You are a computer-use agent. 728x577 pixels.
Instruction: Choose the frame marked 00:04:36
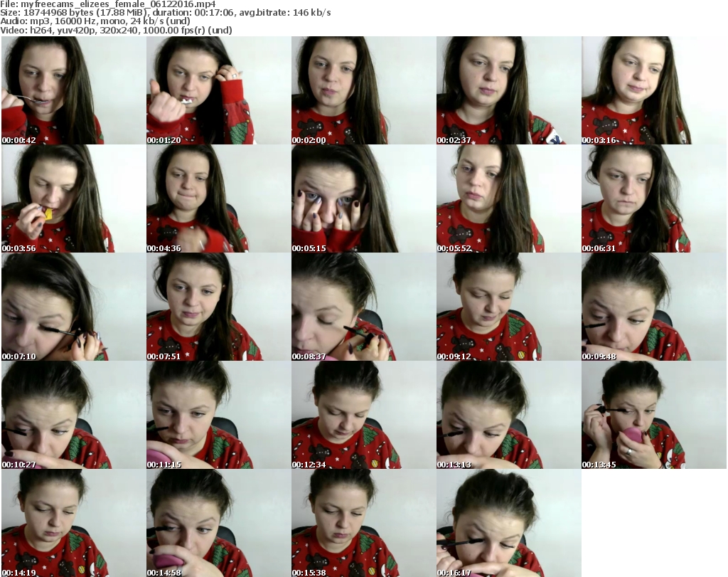[x=219, y=198]
